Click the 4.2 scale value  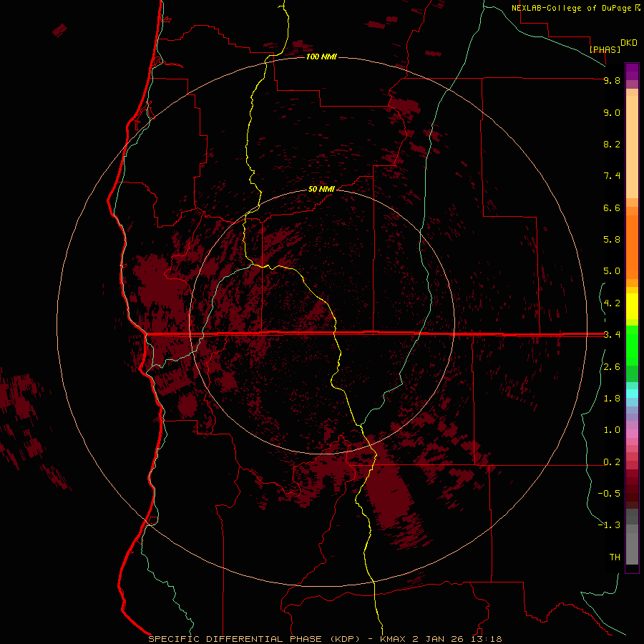pos(612,303)
